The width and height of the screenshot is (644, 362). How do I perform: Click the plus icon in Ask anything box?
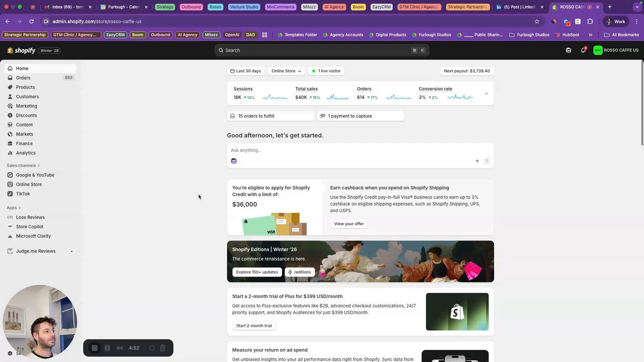click(x=477, y=161)
